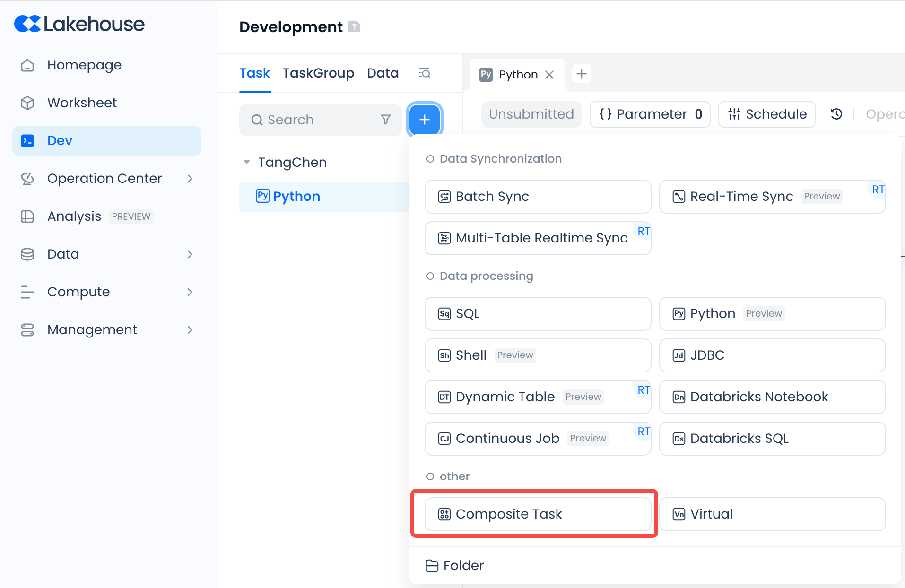This screenshot has height=588, width=905.
Task: Open a new editor tab with plus
Action: 581,74
